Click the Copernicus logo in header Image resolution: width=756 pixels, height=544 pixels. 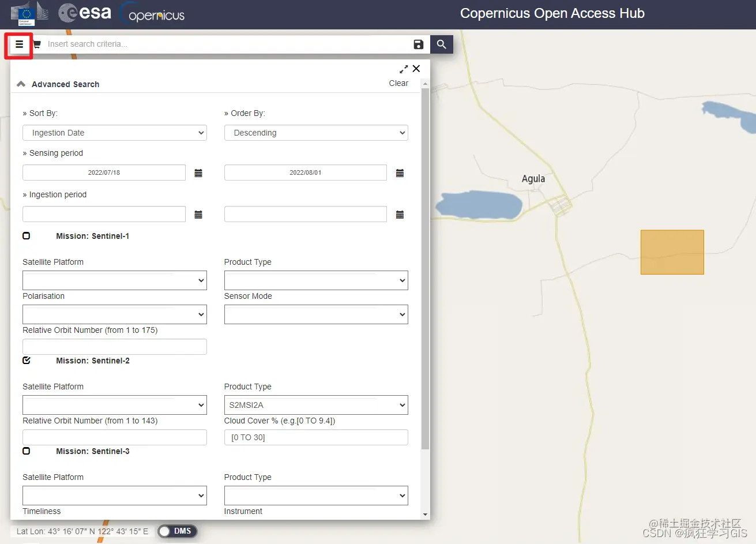152,14
